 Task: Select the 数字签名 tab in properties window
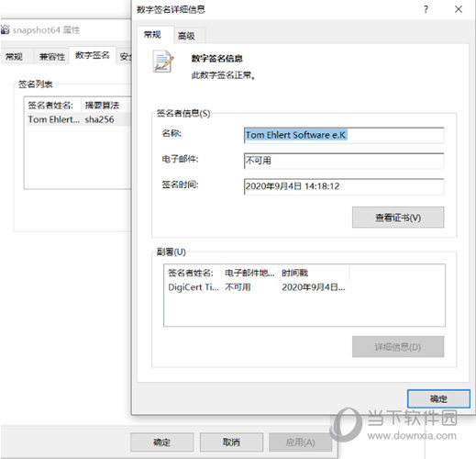(92, 55)
